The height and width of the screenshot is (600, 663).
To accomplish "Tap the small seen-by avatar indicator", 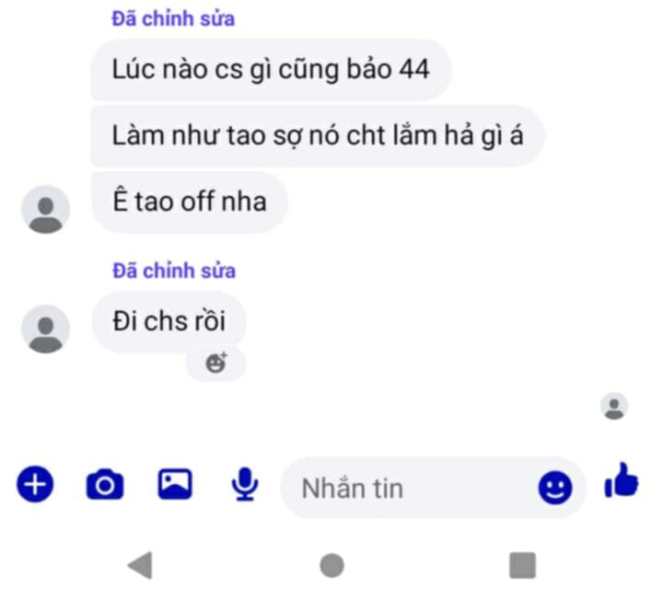I will click(x=614, y=406).
